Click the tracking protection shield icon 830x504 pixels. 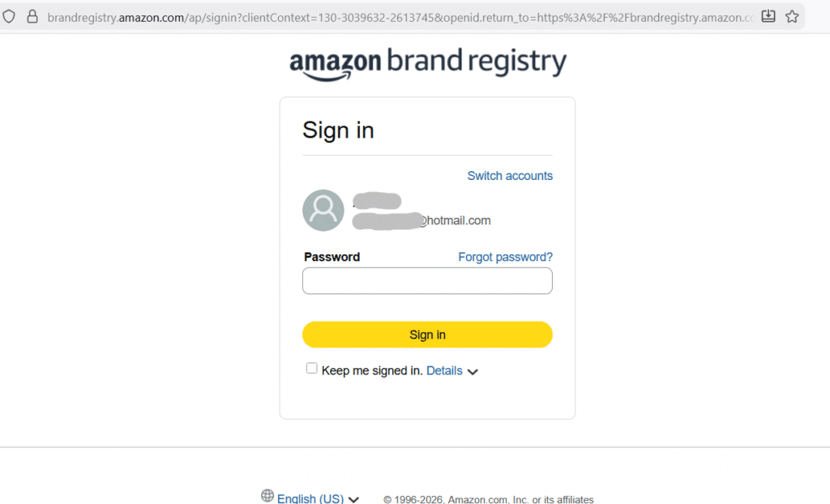pos(10,16)
